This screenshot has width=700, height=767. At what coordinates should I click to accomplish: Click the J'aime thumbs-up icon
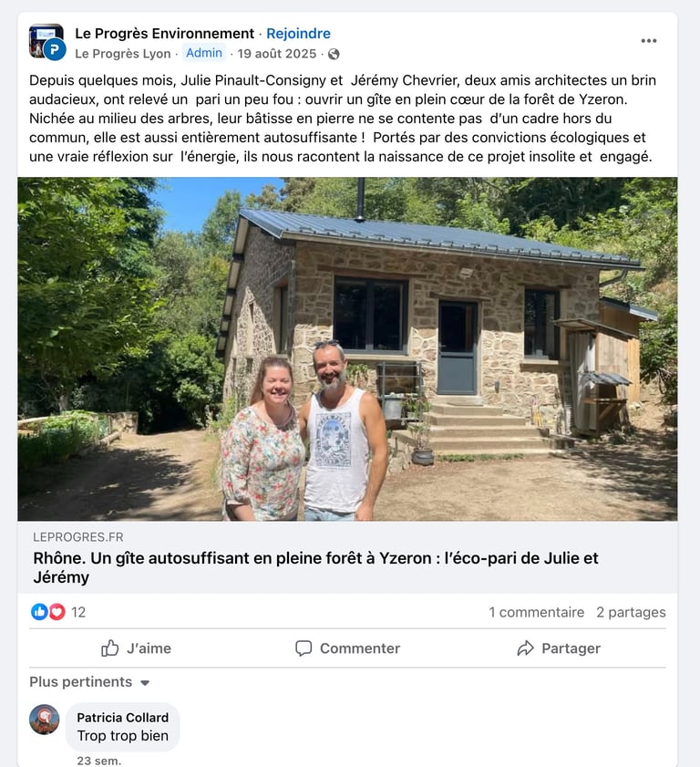coord(110,648)
